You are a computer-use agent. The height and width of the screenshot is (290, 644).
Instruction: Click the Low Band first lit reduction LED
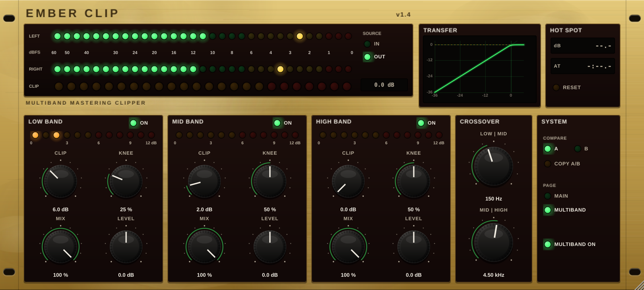tap(35, 135)
